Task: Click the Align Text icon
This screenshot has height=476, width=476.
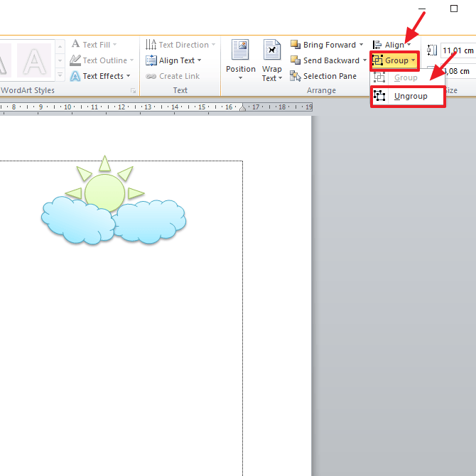Action: click(151, 60)
